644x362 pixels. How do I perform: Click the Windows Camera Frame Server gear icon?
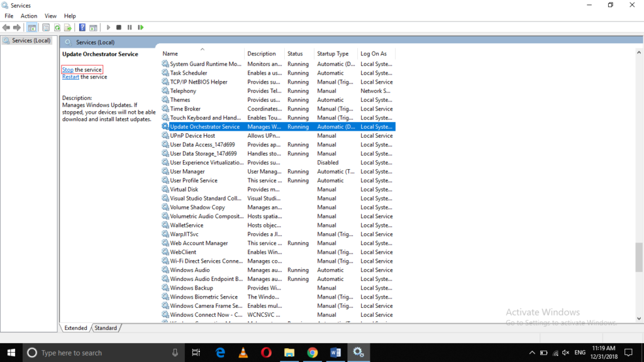[x=165, y=306]
